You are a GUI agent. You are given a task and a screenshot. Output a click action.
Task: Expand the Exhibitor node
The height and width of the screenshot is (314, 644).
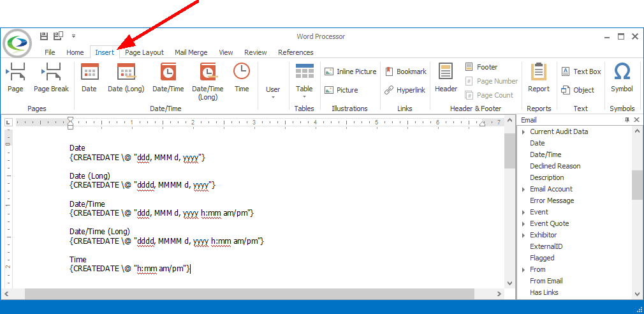click(x=523, y=235)
